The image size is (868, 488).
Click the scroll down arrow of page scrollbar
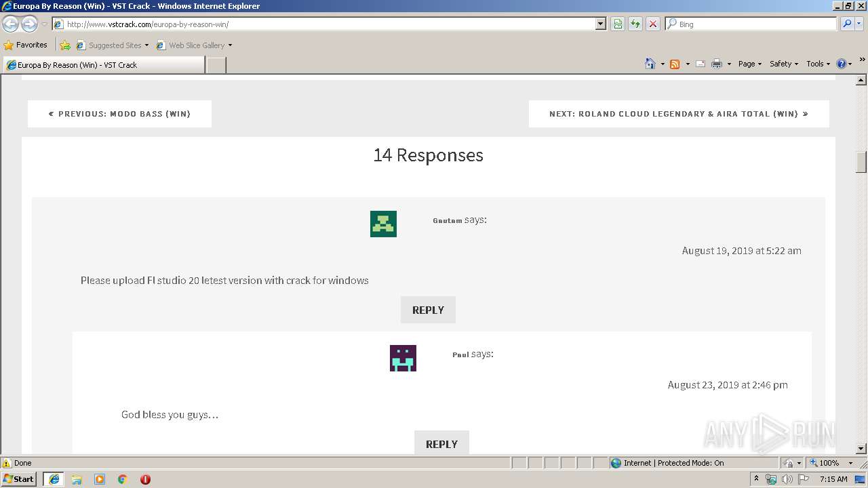coord(861,449)
